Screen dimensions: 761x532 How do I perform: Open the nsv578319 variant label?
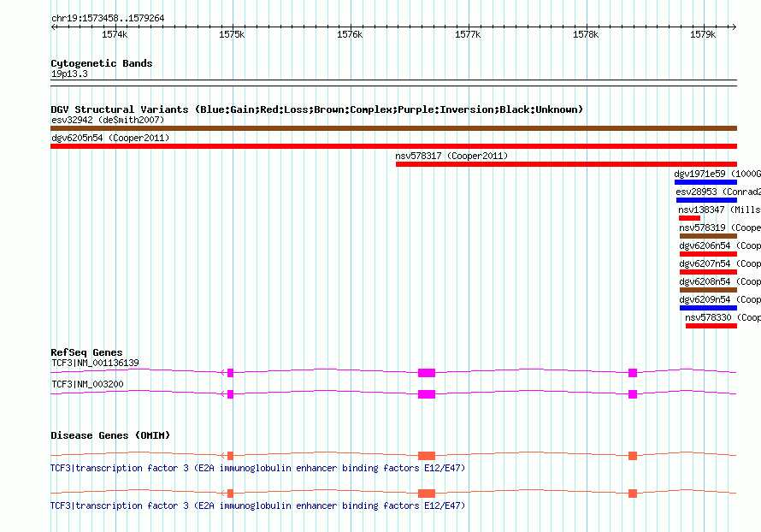point(720,228)
